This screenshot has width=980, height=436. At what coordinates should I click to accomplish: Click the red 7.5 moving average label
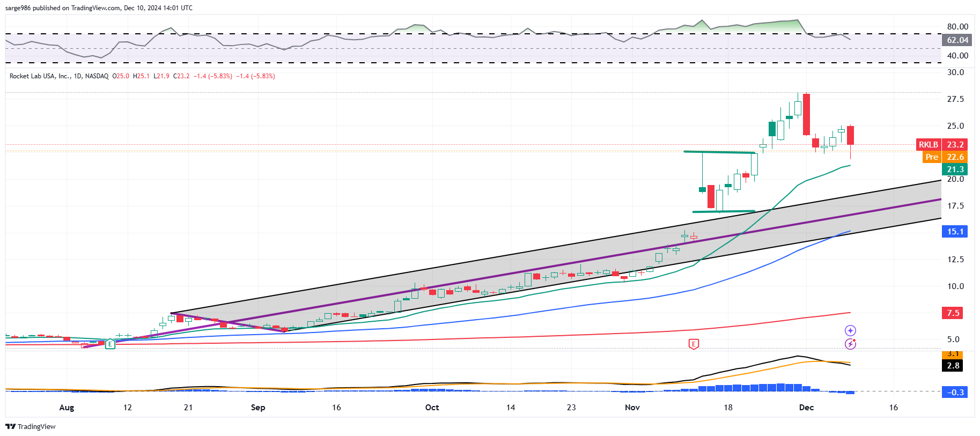coord(953,313)
